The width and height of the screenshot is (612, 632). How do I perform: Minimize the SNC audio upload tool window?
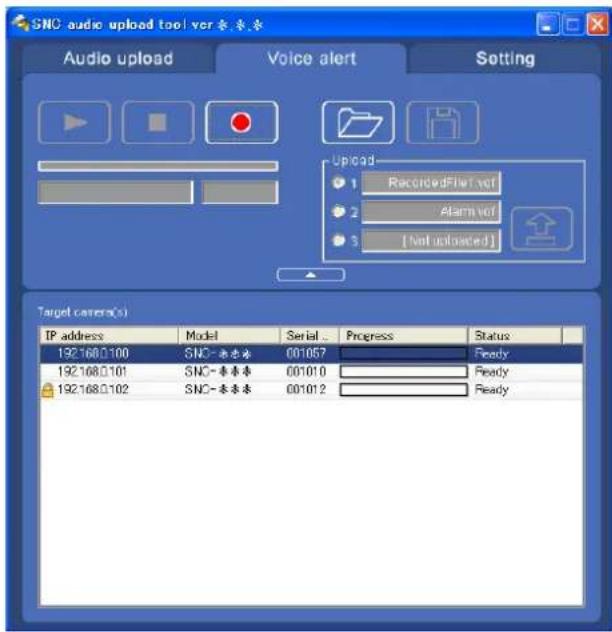[547, 24]
